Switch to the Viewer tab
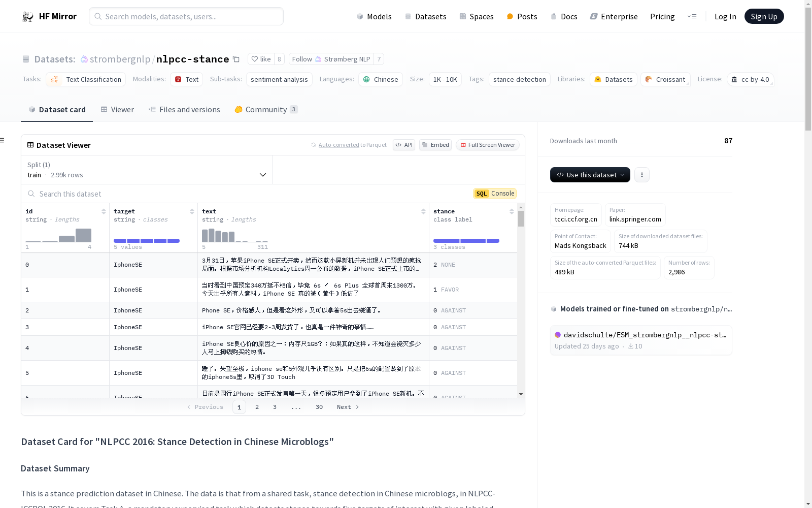 pos(117,109)
